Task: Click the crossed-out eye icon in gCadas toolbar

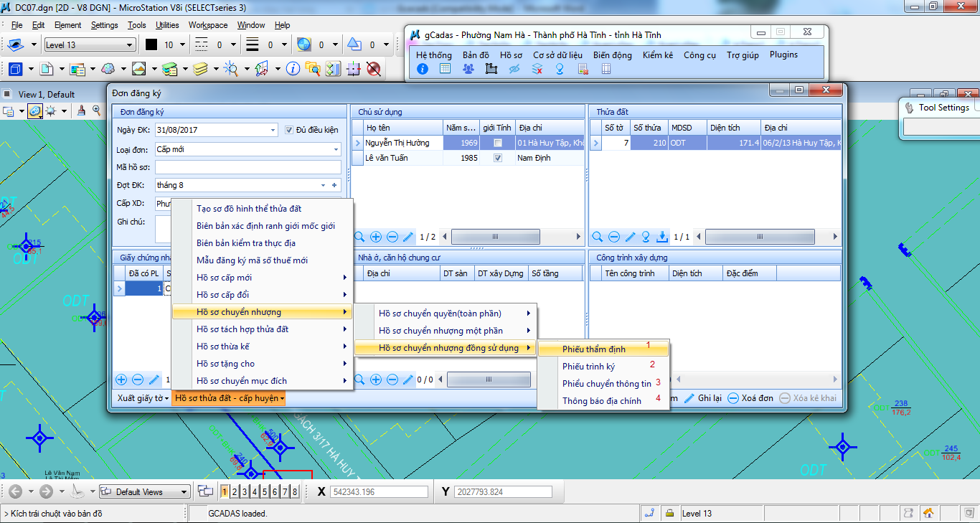Action: click(514, 69)
